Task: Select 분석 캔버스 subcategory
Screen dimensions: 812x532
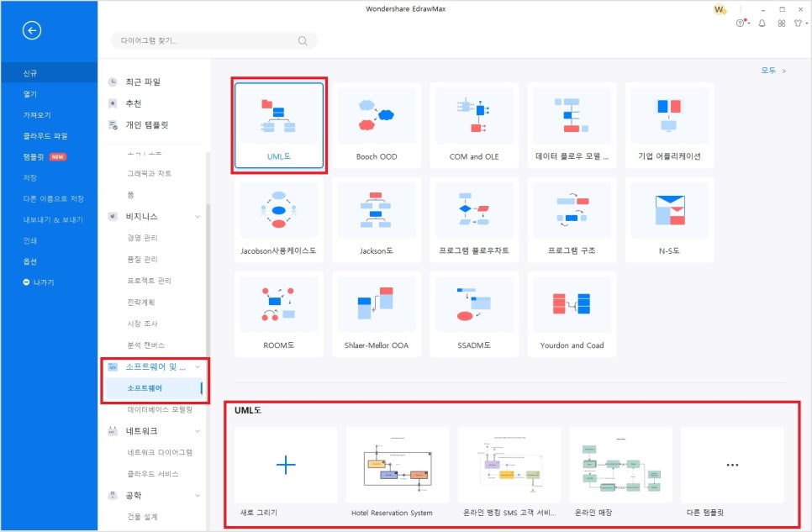Action: (146, 345)
